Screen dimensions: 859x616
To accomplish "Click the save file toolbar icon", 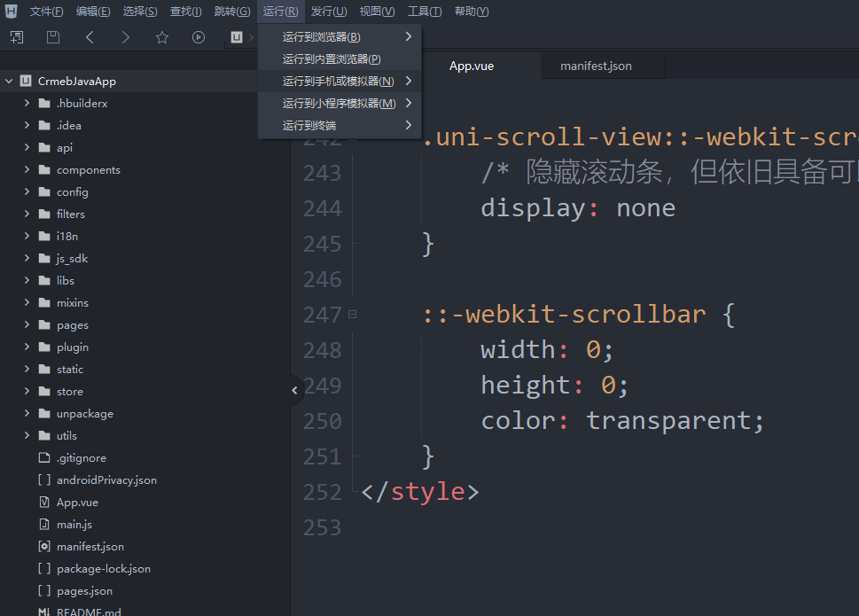I will point(53,37).
